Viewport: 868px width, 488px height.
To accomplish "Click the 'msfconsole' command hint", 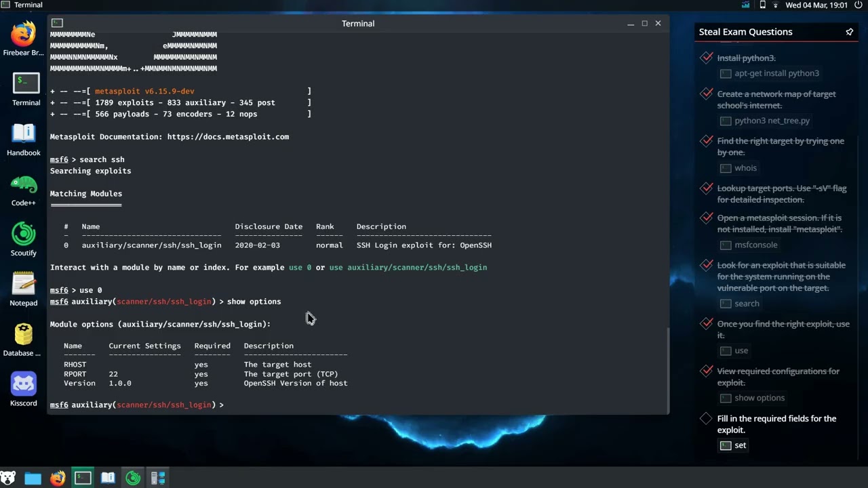I will (x=749, y=245).
